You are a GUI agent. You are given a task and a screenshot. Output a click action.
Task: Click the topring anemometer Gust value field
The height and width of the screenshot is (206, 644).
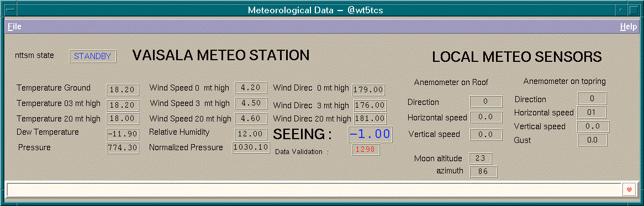592,140
